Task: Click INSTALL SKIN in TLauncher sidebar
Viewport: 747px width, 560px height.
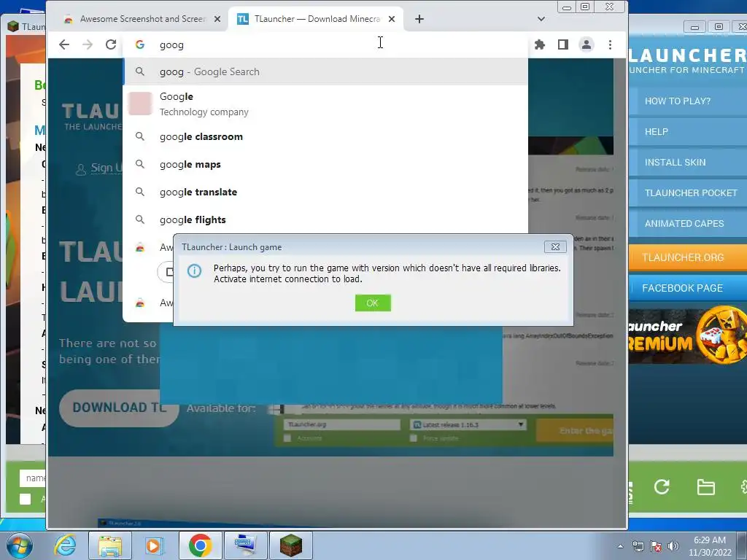Action: tap(688, 162)
